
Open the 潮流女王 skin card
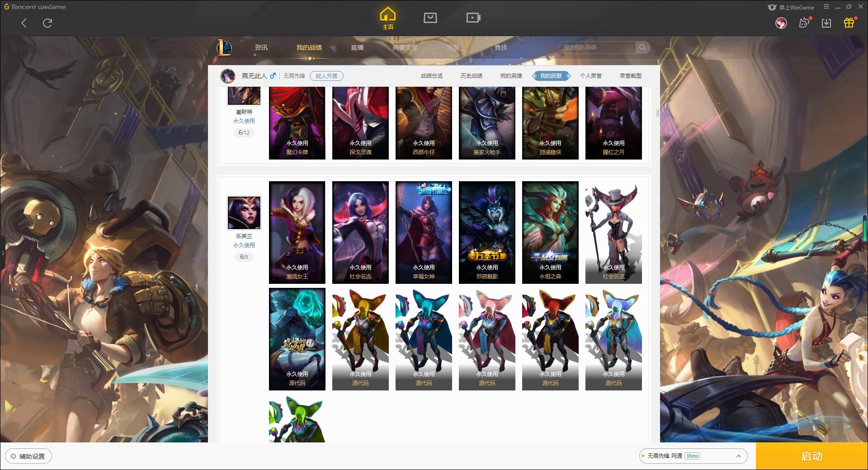pyautogui.click(x=297, y=232)
